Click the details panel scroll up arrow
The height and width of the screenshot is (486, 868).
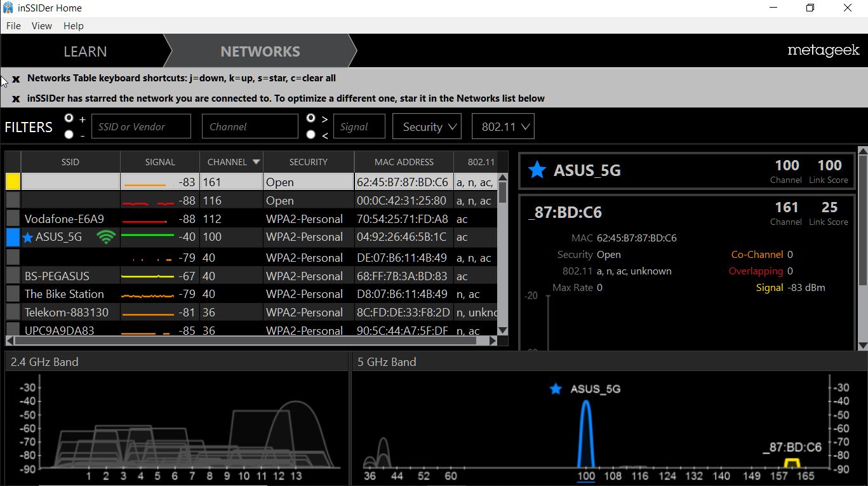(863, 151)
